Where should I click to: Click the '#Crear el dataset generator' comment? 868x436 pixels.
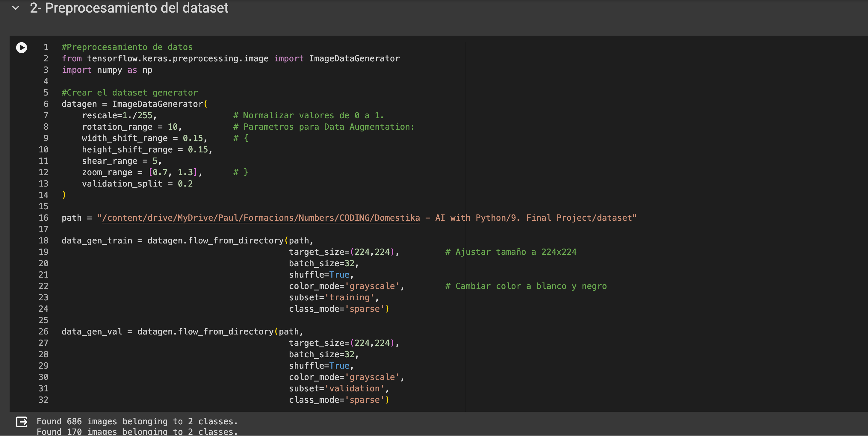(x=129, y=93)
